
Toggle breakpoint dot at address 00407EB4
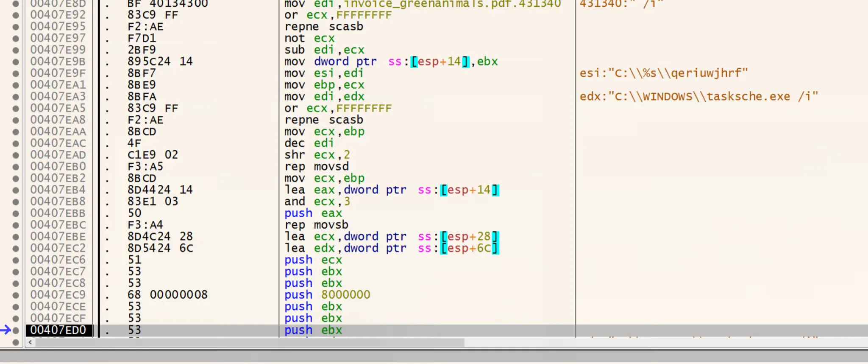pyautogui.click(x=16, y=190)
